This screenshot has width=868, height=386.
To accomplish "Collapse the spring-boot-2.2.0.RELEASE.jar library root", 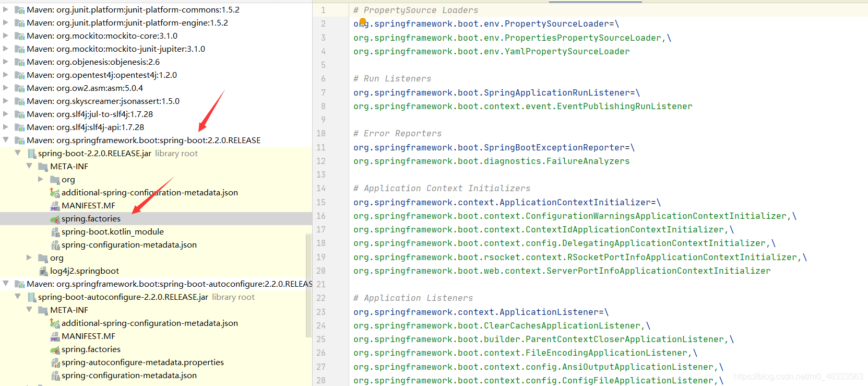I will [x=18, y=153].
